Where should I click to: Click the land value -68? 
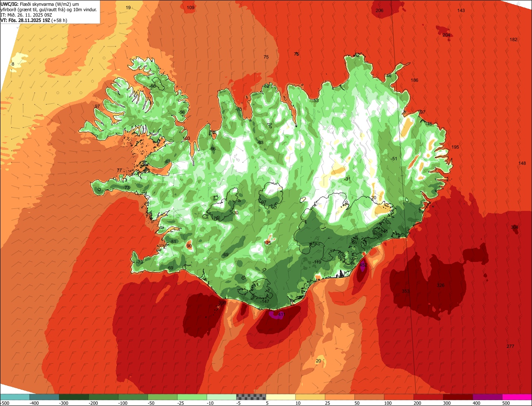167,161
